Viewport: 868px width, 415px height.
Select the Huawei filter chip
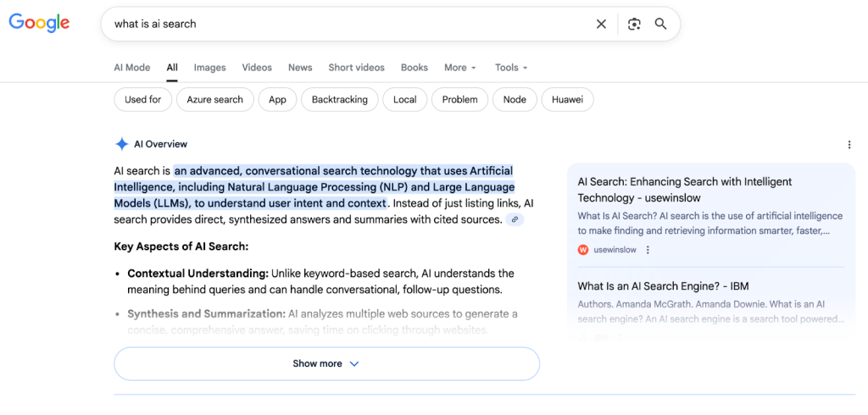[567, 100]
